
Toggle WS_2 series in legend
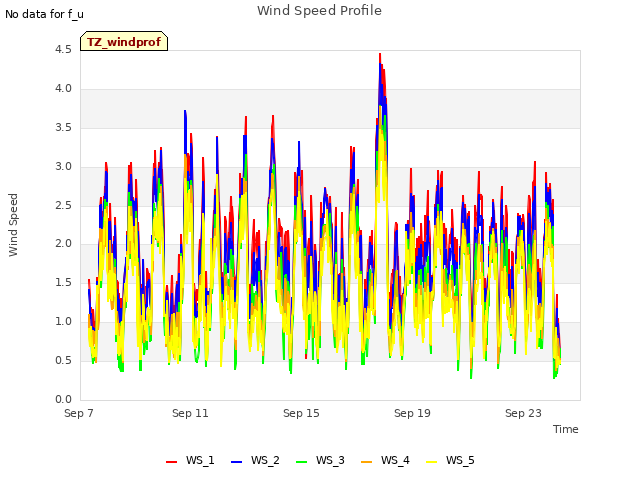pyautogui.click(x=255, y=461)
